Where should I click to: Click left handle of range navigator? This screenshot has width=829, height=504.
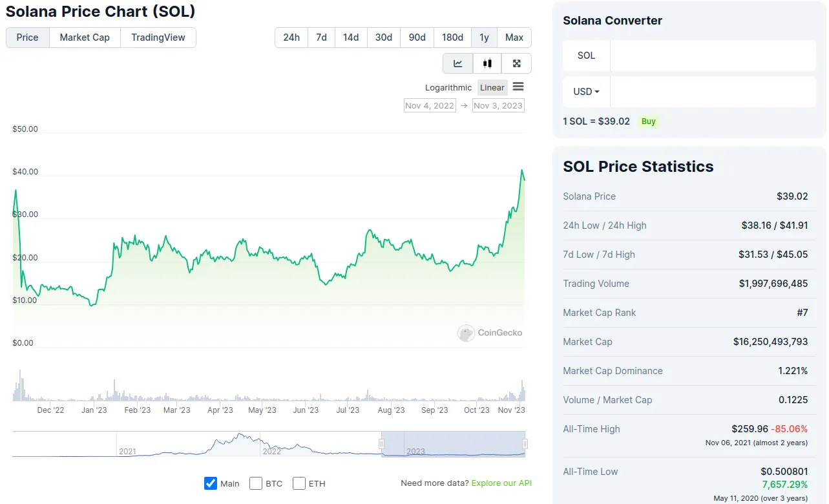[381, 444]
